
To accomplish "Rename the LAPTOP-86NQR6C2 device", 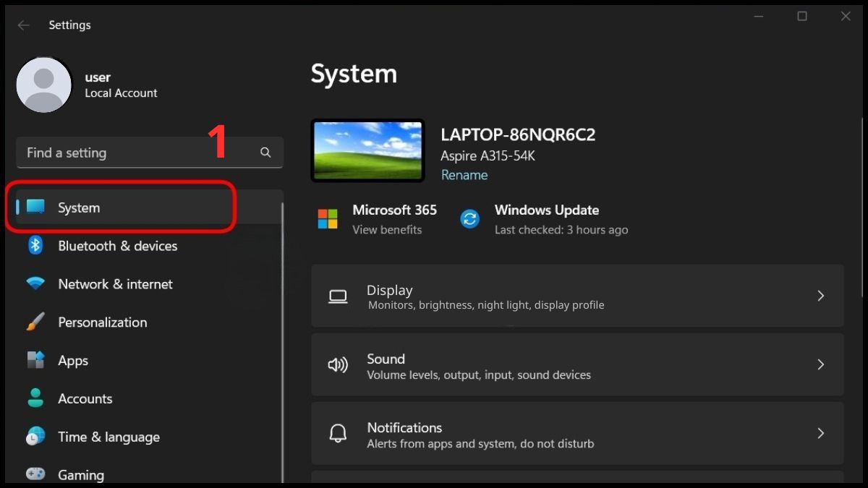I will point(464,175).
